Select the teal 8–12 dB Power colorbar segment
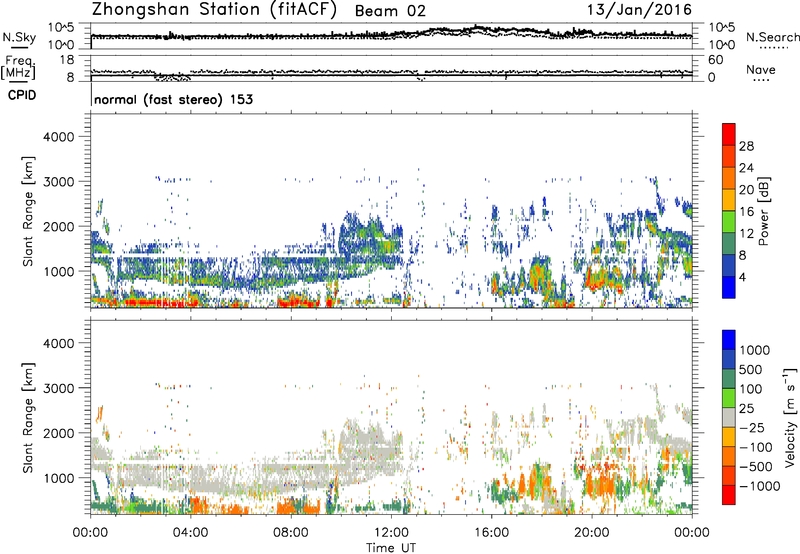This screenshot has height=554, width=800. pos(729,244)
